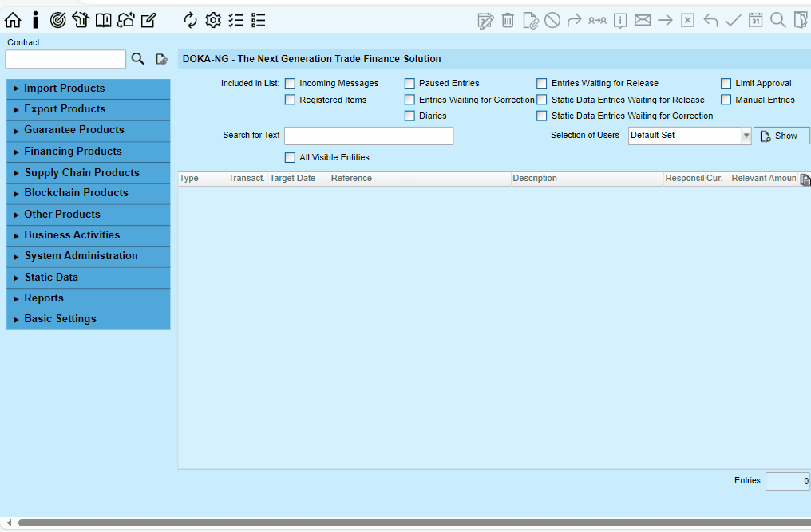
Task: Expand Business Activities
Action: tap(89, 235)
